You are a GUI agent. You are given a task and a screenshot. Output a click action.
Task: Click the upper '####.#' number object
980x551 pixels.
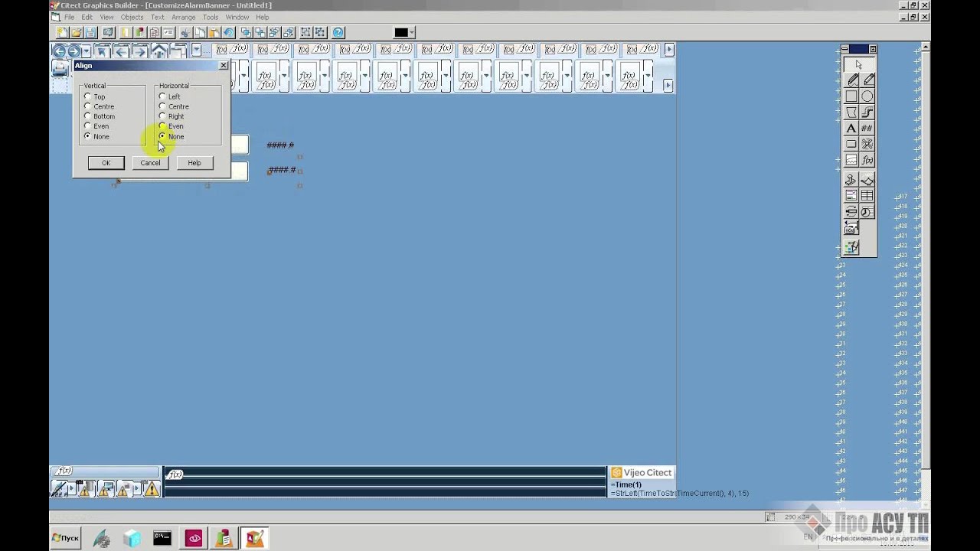point(280,145)
